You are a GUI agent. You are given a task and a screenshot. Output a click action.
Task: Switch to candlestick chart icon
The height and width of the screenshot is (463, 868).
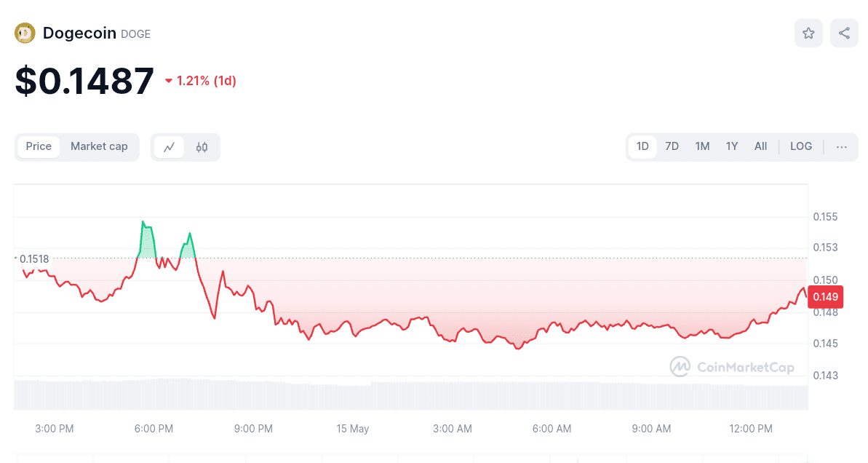202,147
